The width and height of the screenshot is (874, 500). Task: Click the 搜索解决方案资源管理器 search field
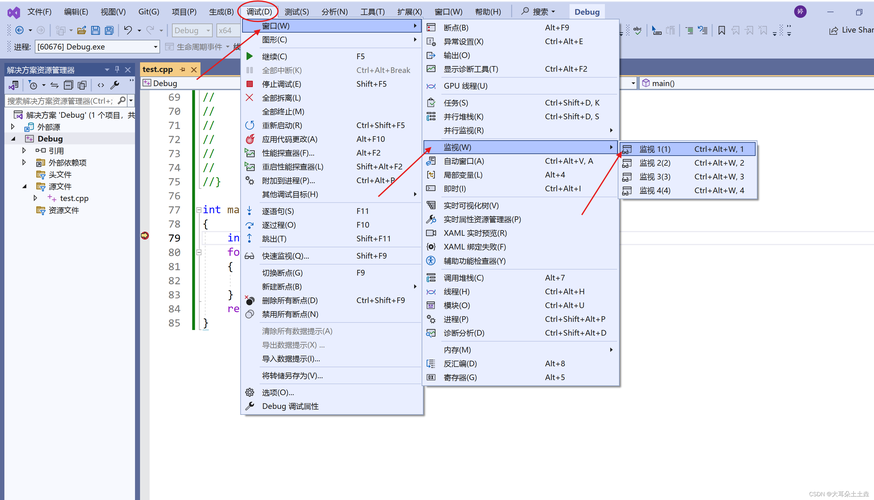[x=60, y=101]
